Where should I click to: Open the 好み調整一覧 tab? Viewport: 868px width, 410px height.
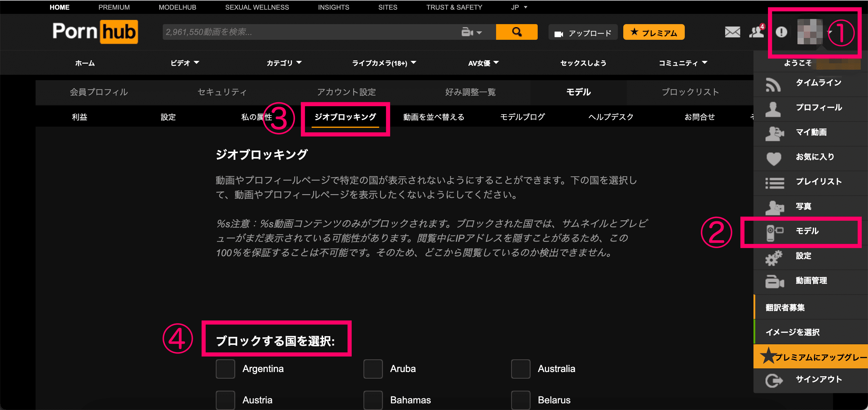click(x=470, y=92)
